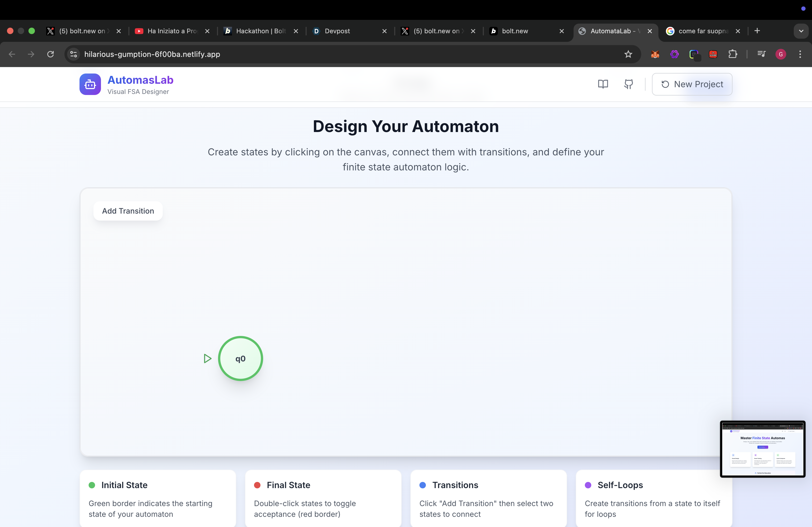Expand the tab search chevron
Image resolution: width=812 pixels, height=527 pixels.
pyautogui.click(x=801, y=31)
